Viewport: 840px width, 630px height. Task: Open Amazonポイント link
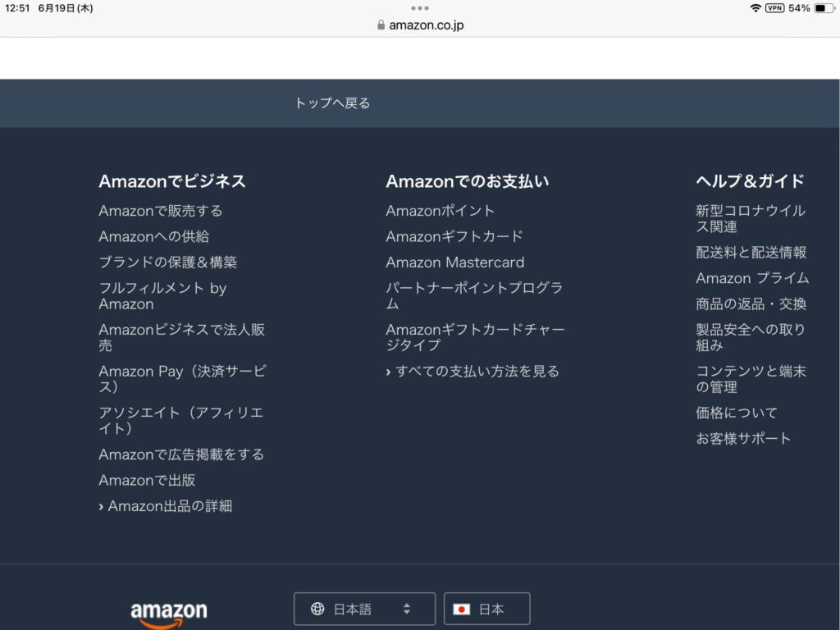point(441,211)
